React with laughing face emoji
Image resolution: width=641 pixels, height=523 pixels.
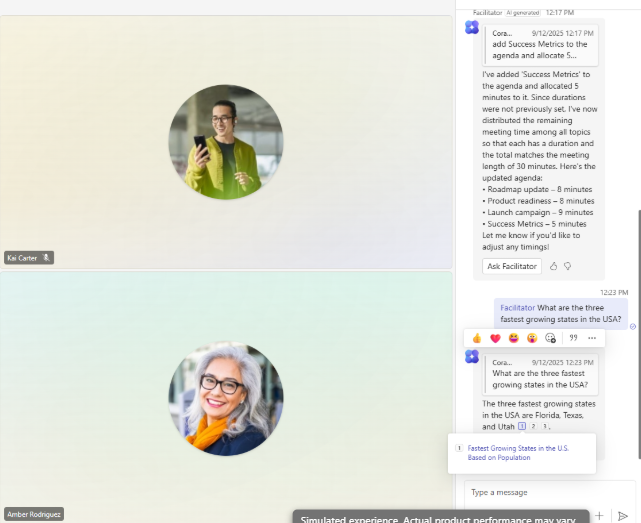tap(513, 338)
